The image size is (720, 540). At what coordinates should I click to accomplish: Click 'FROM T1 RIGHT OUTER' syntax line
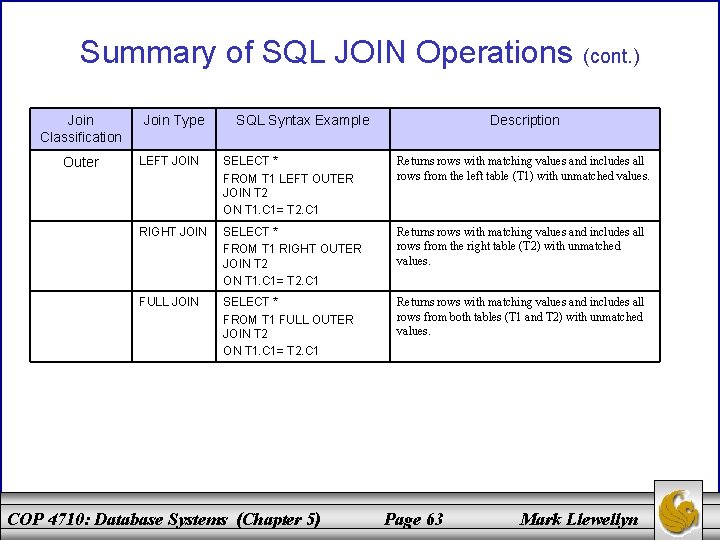[292, 249]
